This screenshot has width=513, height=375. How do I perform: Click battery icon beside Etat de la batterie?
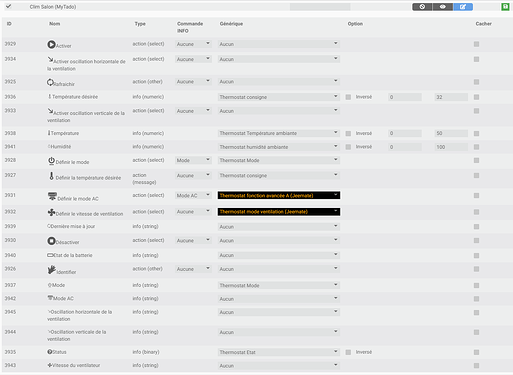50,255
